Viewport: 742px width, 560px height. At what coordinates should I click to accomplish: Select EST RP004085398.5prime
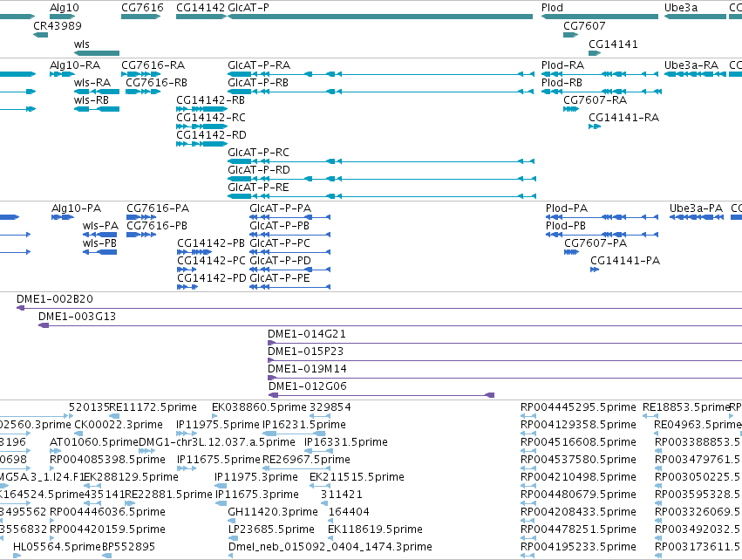point(108,460)
